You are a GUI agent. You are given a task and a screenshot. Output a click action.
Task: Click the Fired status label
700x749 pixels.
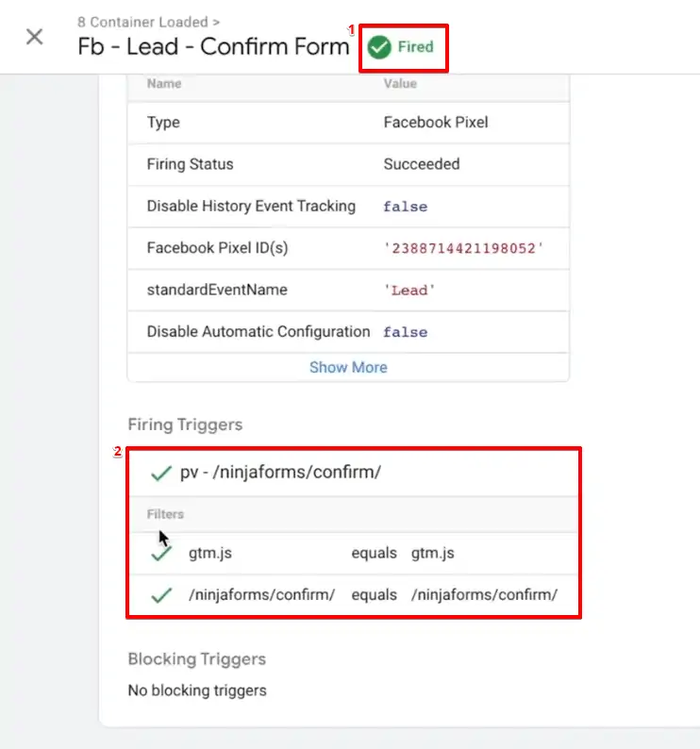[x=416, y=47]
